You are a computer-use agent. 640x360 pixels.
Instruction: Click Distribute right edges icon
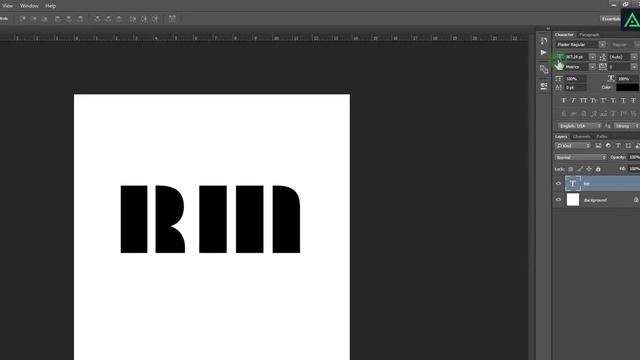pyautogui.click(x=155, y=19)
